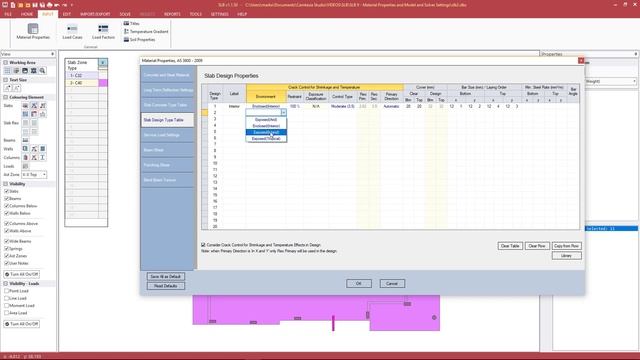Viewport: 640px width, 360px height.
Task: Increase text size with first Text Size icon
Action: coord(7,88)
